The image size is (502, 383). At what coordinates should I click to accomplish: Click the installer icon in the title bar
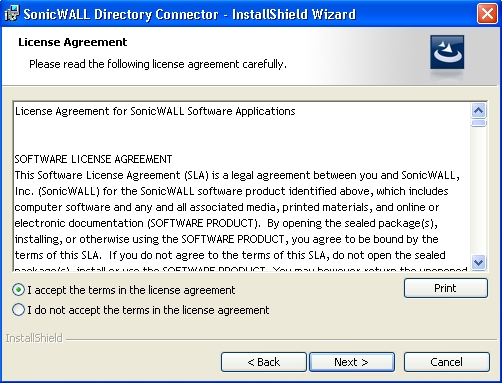[11, 14]
